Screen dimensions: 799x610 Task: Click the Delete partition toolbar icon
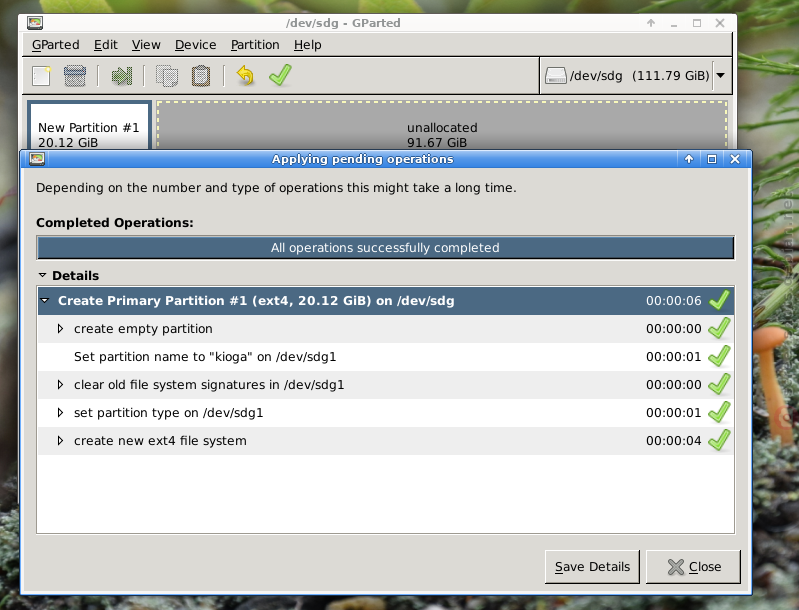coord(75,76)
